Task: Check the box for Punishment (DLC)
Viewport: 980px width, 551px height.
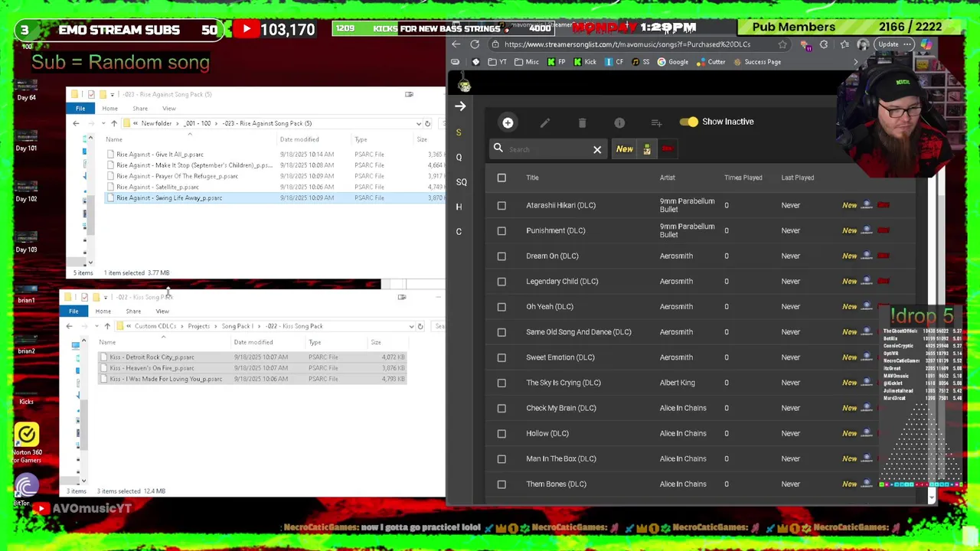Action: pos(501,230)
